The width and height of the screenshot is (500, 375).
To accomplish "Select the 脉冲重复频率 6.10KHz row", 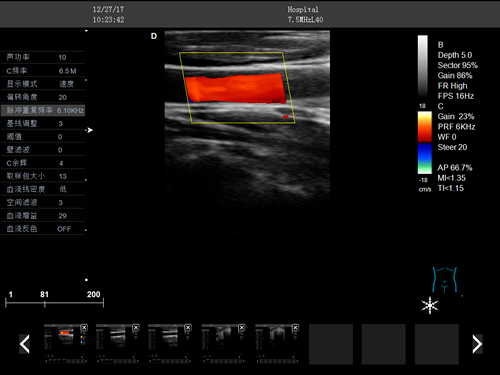I will (43, 110).
